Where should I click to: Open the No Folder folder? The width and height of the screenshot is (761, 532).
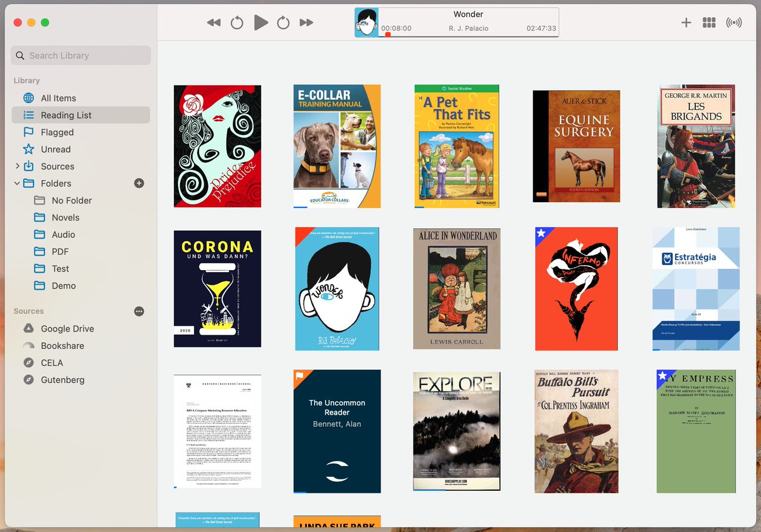[x=81, y=200]
